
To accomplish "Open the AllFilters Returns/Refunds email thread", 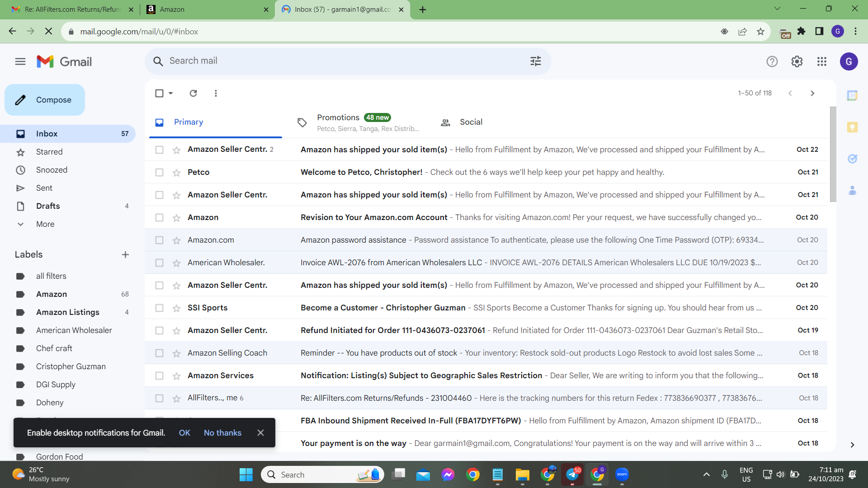I will tap(486, 398).
